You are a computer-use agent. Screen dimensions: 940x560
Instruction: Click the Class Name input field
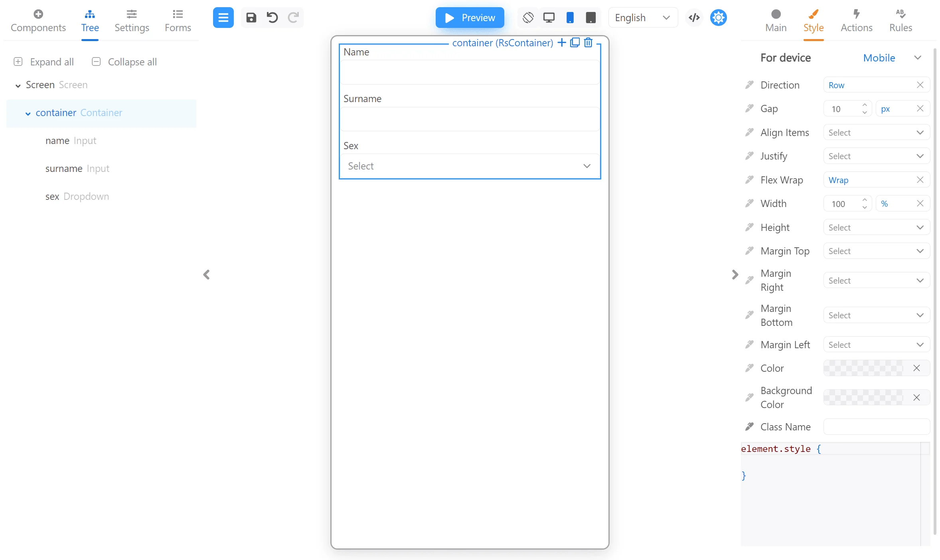pyautogui.click(x=876, y=427)
